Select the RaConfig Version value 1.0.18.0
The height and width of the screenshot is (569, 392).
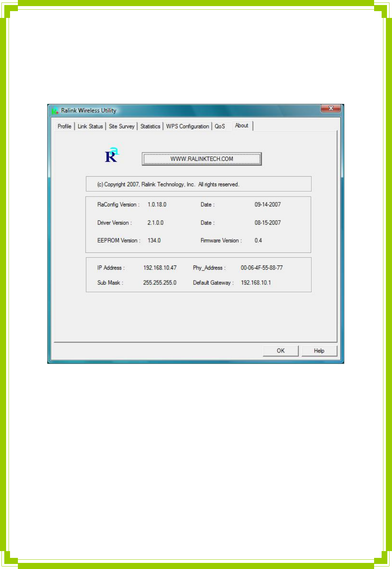coord(157,205)
